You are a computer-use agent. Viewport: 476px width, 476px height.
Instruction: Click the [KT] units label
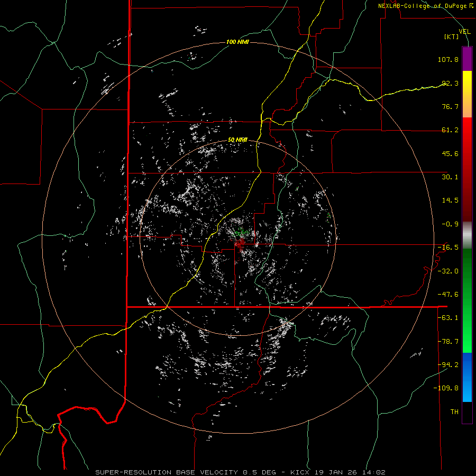(451, 36)
